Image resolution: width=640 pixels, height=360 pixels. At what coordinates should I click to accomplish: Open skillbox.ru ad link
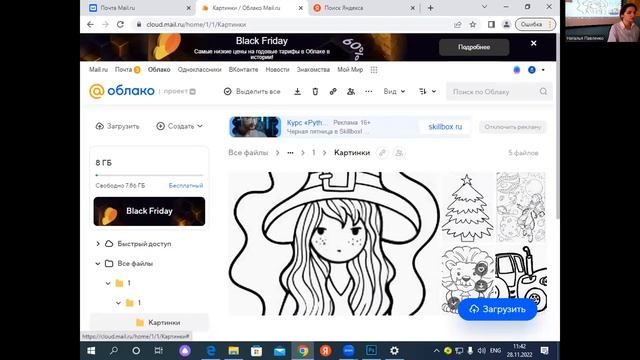pos(445,127)
